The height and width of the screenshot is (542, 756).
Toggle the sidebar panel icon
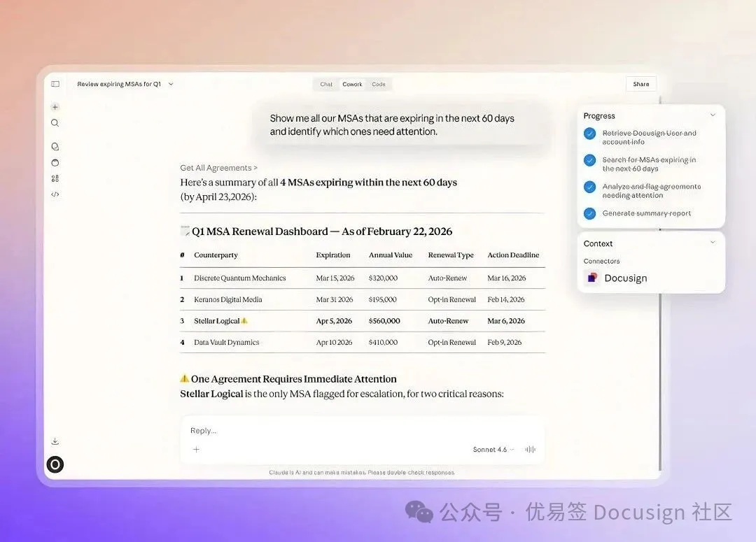[x=55, y=84]
